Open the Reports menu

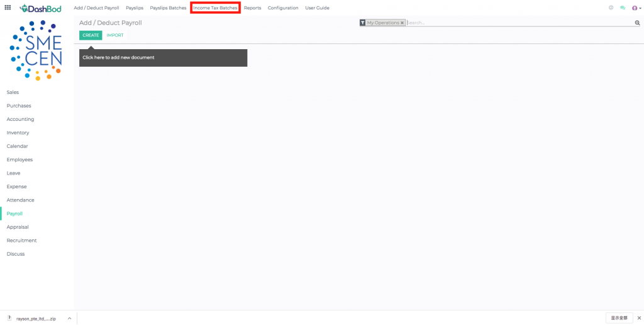[x=252, y=8]
